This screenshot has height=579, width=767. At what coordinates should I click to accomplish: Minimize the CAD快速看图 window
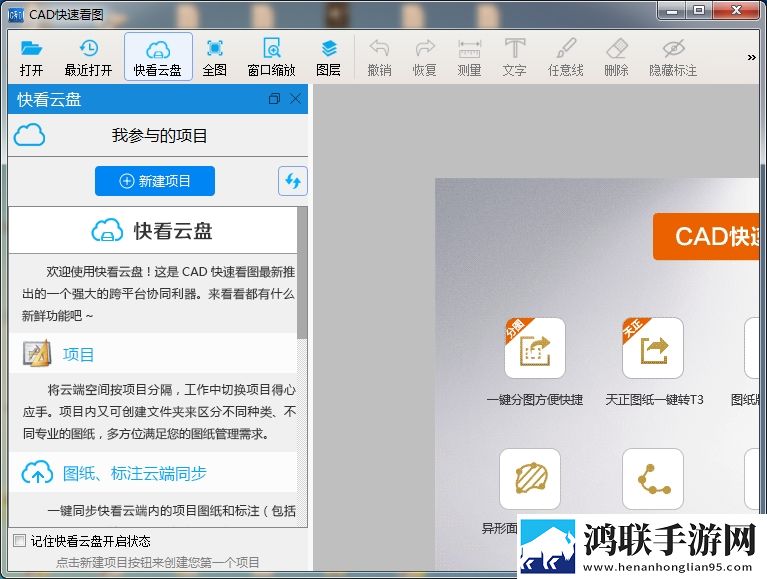pyautogui.click(x=672, y=11)
